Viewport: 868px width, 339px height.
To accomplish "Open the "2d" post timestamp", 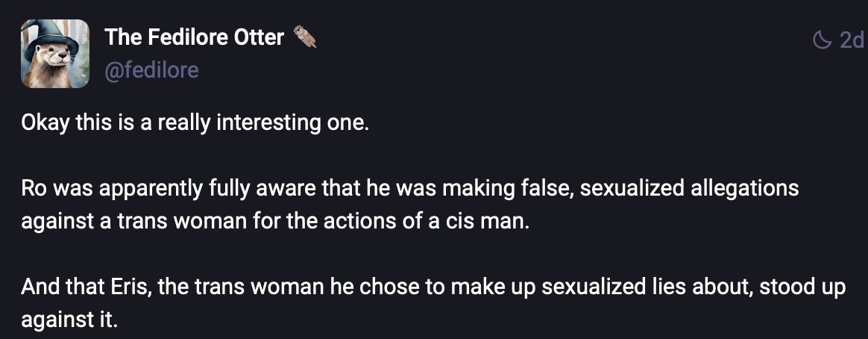I will point(852,40).
